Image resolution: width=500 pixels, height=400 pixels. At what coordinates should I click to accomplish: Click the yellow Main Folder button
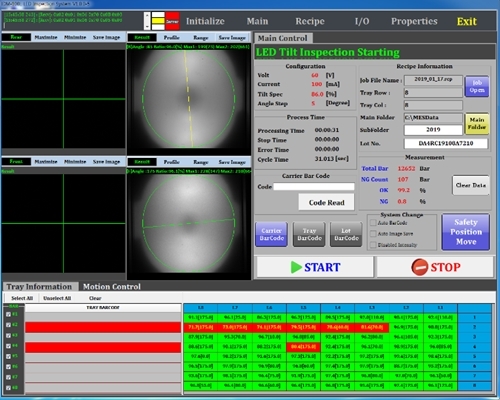point(477,123)
